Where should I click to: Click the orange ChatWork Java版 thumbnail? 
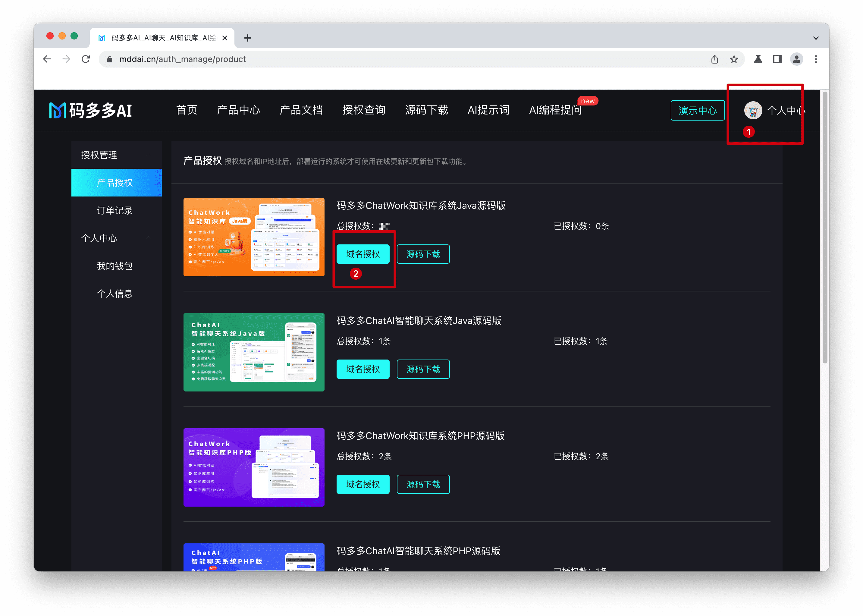coord(254,237)
